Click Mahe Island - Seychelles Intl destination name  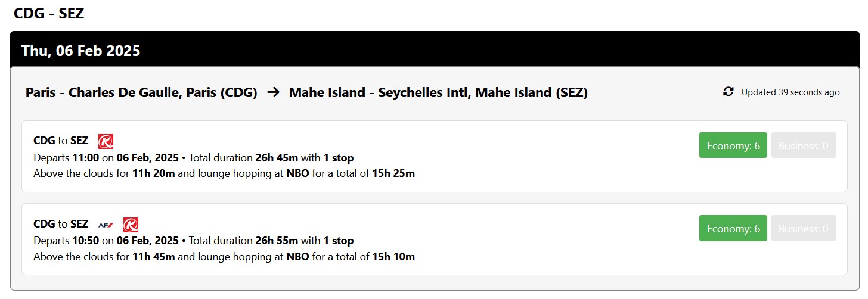click(x=438, y=92)
